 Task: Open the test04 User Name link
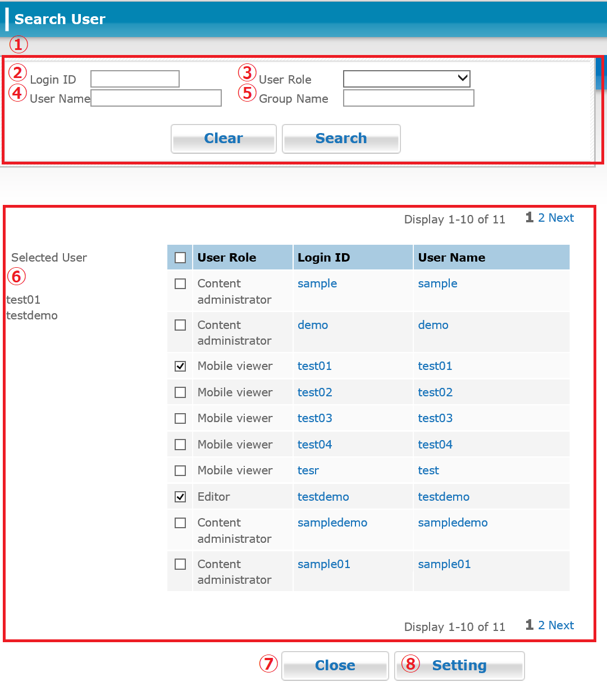click(435, 445)
